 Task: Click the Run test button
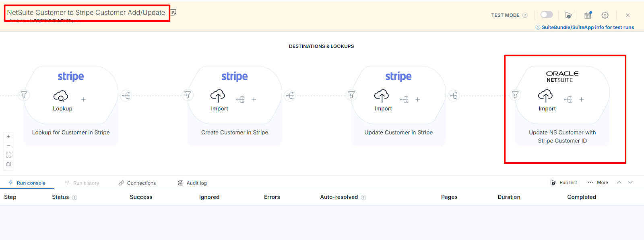point(563,182)
